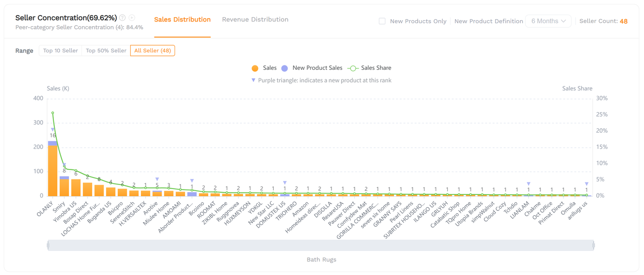
Task: Click purple triangle above Arotive bar
Action: pyautogui.click(x=157, y=179)
